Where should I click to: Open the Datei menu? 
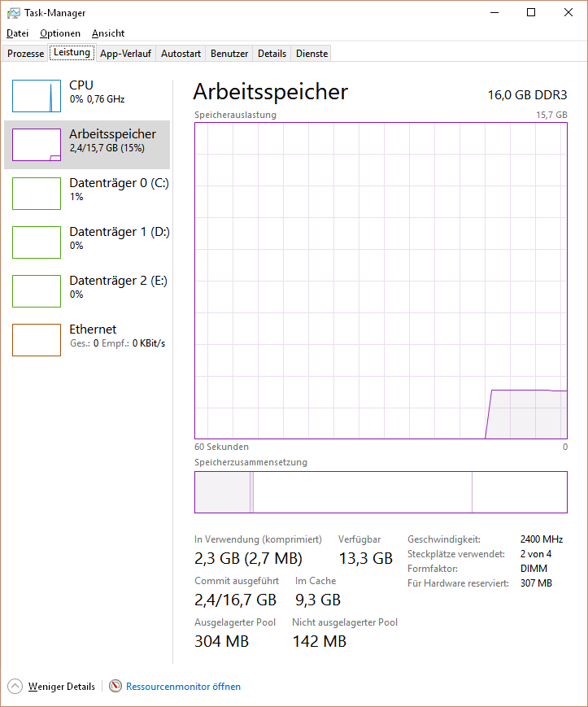click(x=18, y=33)
